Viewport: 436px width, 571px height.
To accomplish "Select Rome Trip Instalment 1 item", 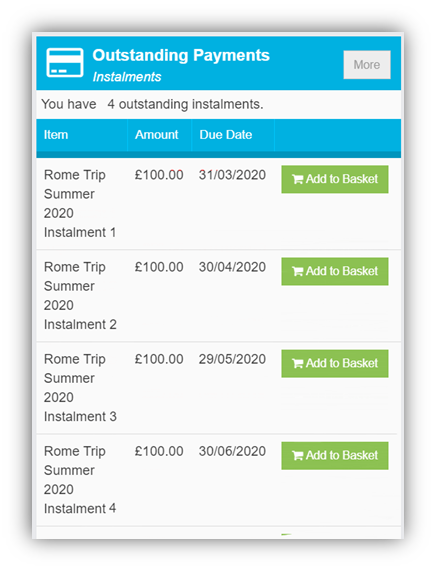I will coord(80,204).
